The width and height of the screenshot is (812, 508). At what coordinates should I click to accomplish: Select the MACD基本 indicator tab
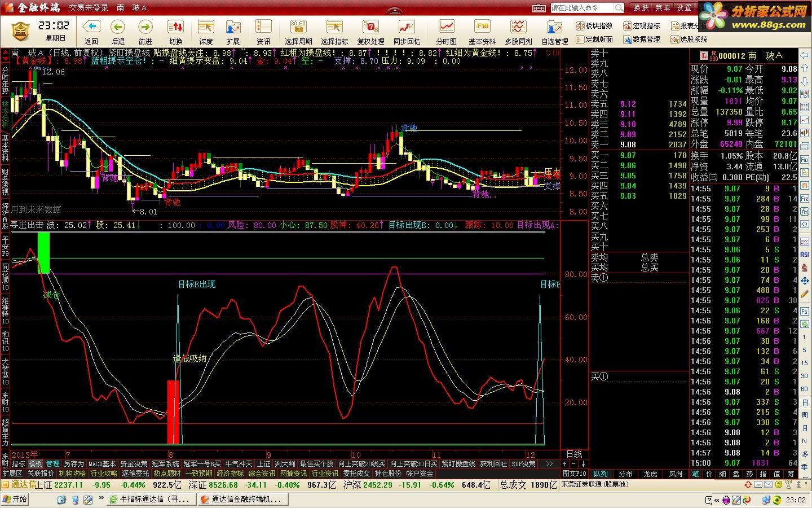pos(102,464)
